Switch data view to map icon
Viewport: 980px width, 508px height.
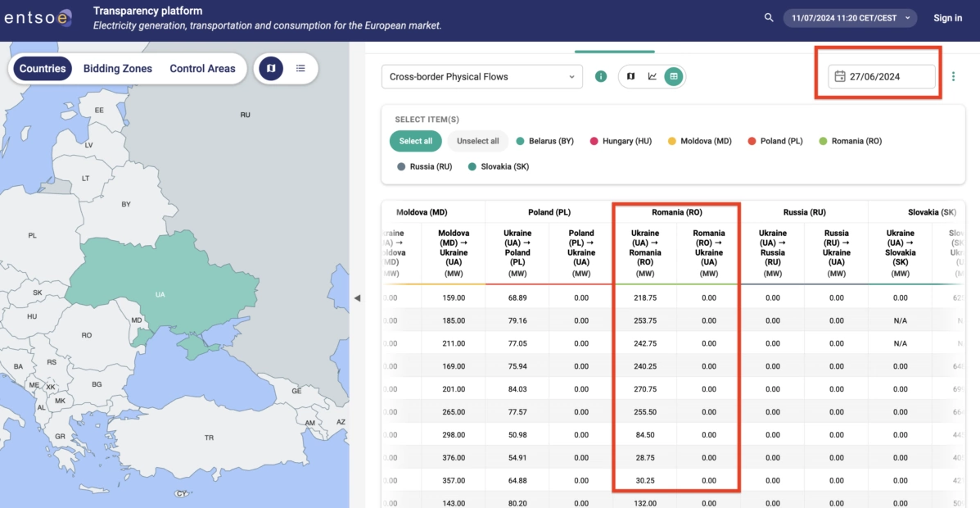pyautogui.click(x=630, y=76)
